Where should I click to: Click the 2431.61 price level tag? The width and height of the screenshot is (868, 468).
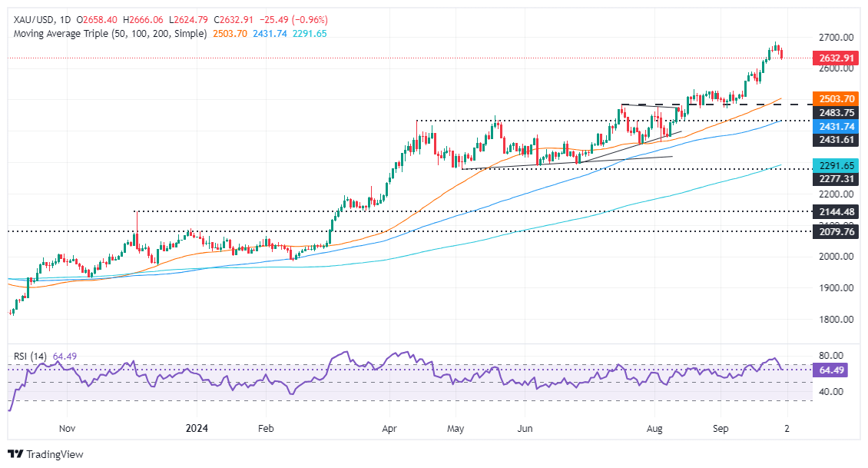click(x=838, y=140)
